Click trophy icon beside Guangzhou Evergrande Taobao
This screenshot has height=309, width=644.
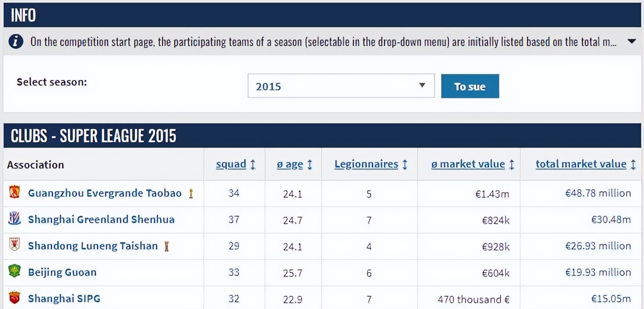point(191,193)
